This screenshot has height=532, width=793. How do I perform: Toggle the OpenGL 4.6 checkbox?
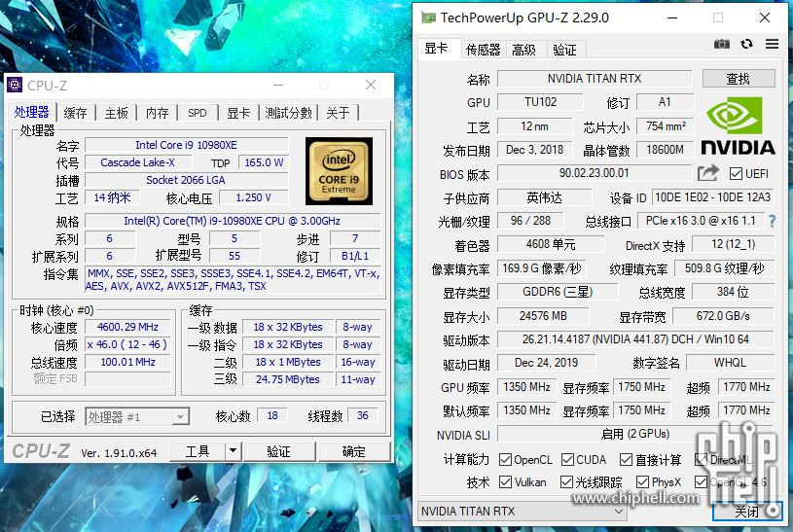coord(701,482)
